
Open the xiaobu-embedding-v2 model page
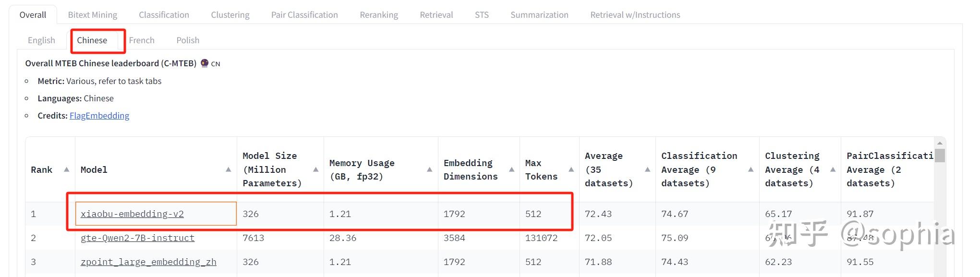[133, 214]
